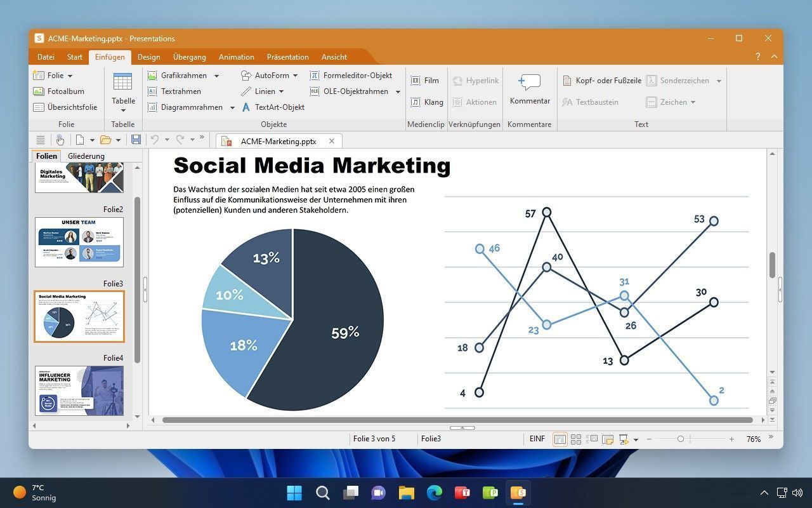Insert a Film media clip
This screenshot has height=508, width=812.
coord(425,81)
